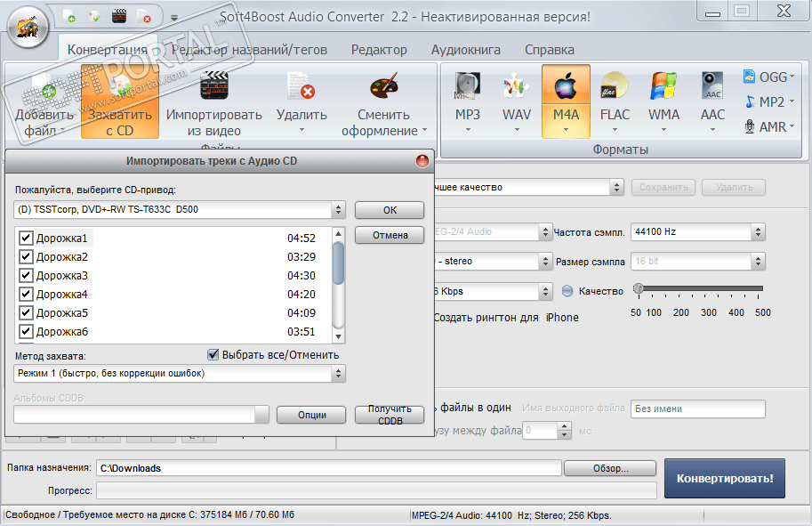Open the quick access toolbar customize arrow

[174, 18]
